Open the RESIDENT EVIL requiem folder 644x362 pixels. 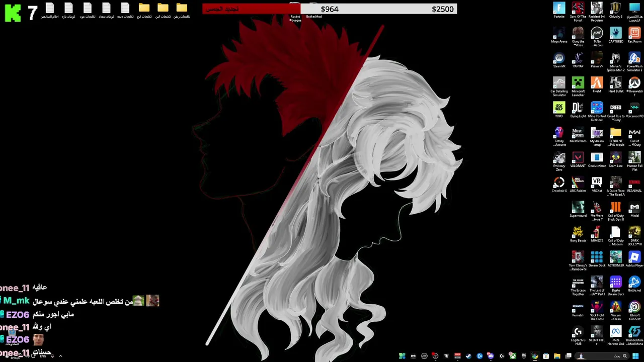[616, 136]
